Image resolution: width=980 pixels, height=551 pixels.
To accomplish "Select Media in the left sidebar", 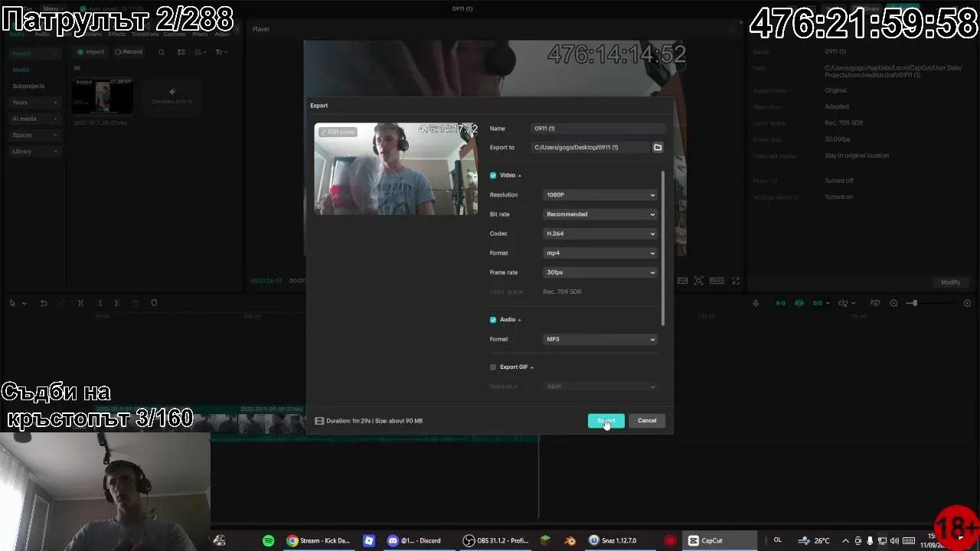I will click(x=21, y=70).
